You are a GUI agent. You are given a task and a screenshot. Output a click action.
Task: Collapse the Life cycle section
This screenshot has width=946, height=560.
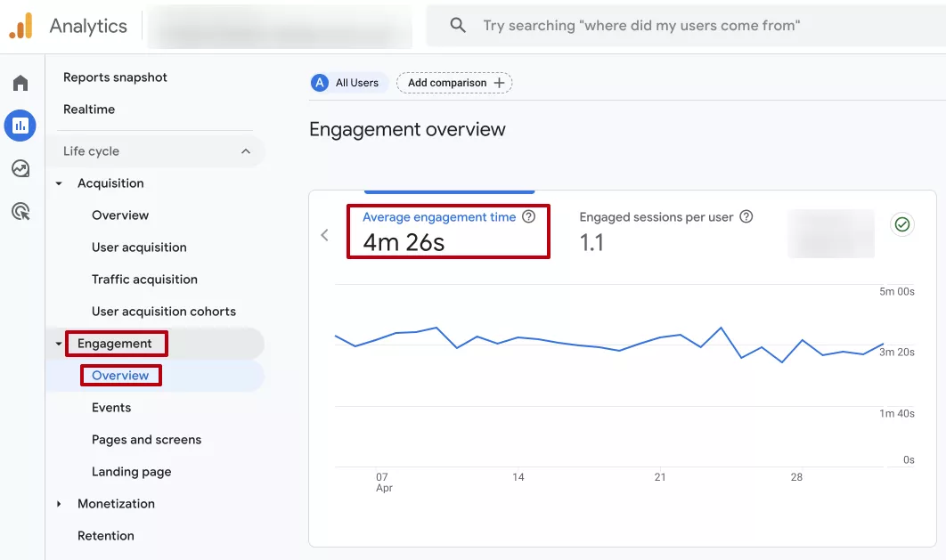point(246,151)
